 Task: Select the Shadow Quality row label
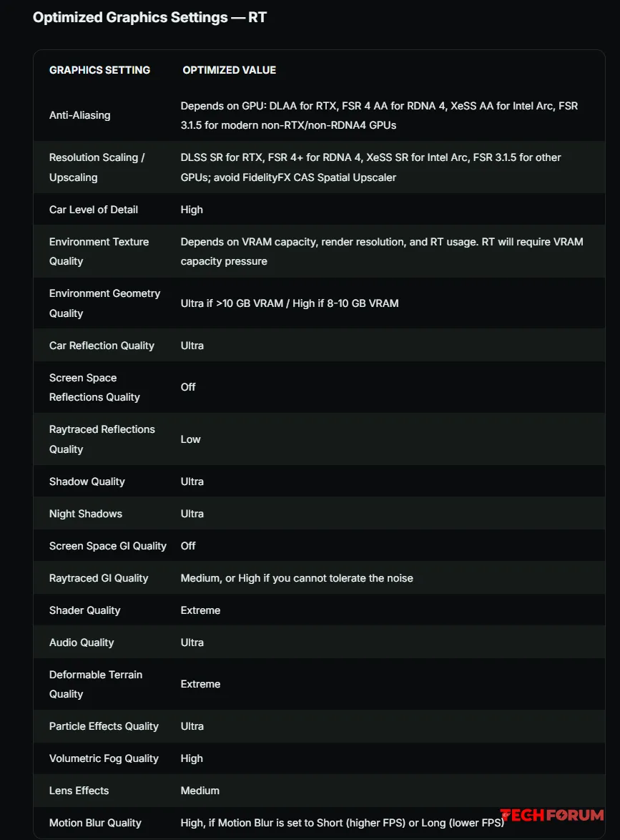point(87,482)
